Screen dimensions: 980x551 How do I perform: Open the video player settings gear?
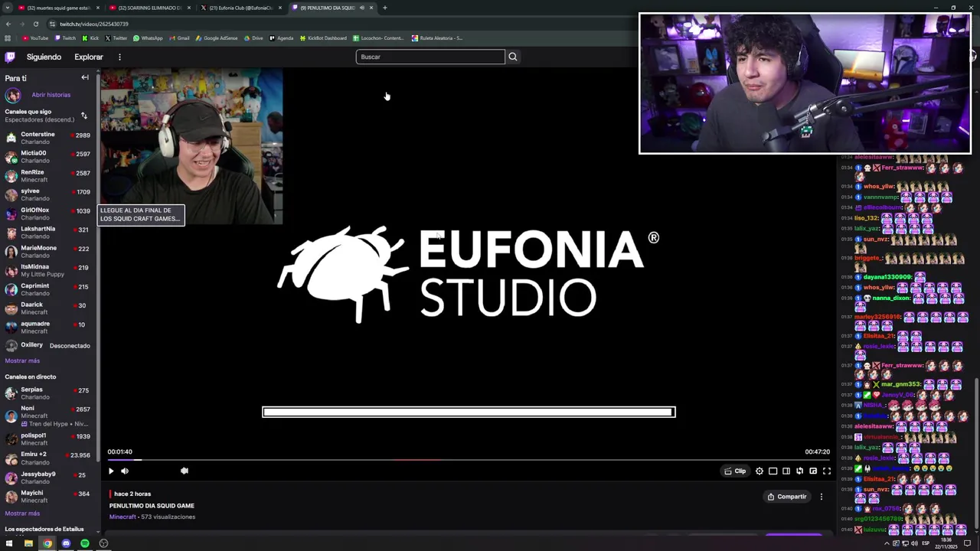click(759, 471)
